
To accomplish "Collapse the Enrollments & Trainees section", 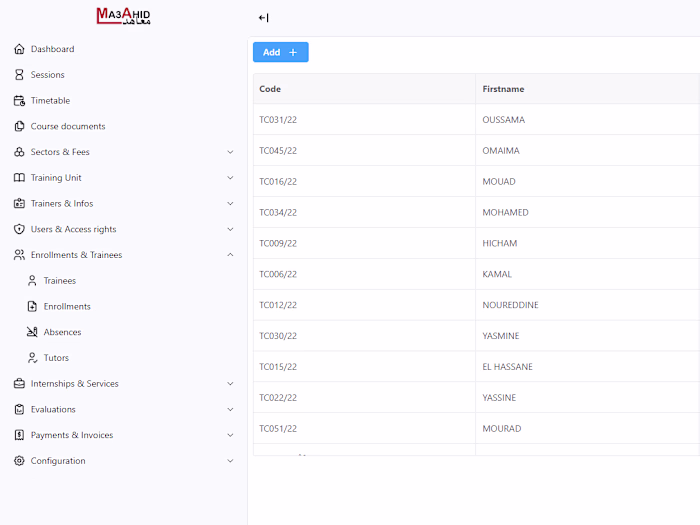I will click(230, 254).
